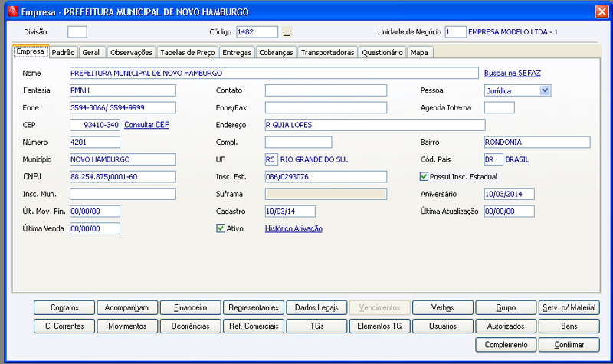Screen dimensions: 613x364
Task: Show the Mapa tab
Action: point(419,52)
